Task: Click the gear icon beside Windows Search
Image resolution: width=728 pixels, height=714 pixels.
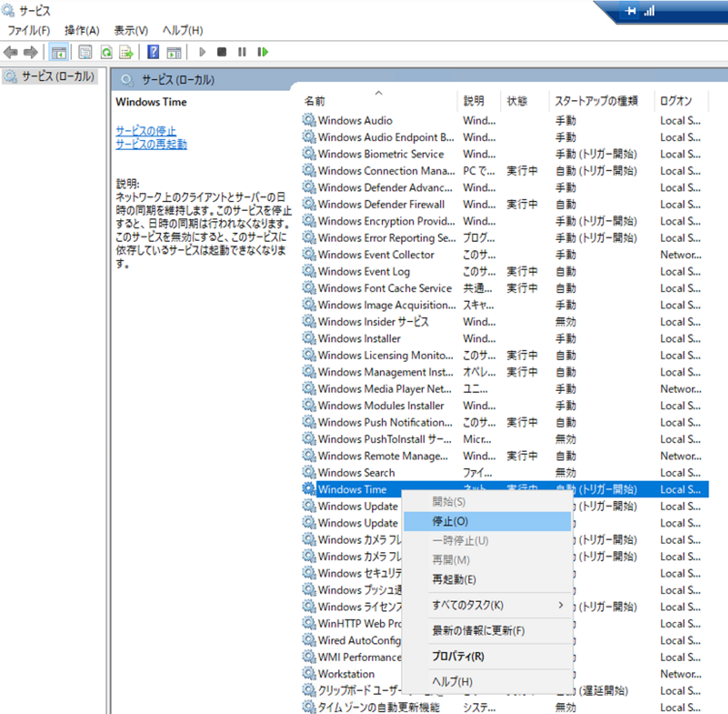Action: coord(309,473)
